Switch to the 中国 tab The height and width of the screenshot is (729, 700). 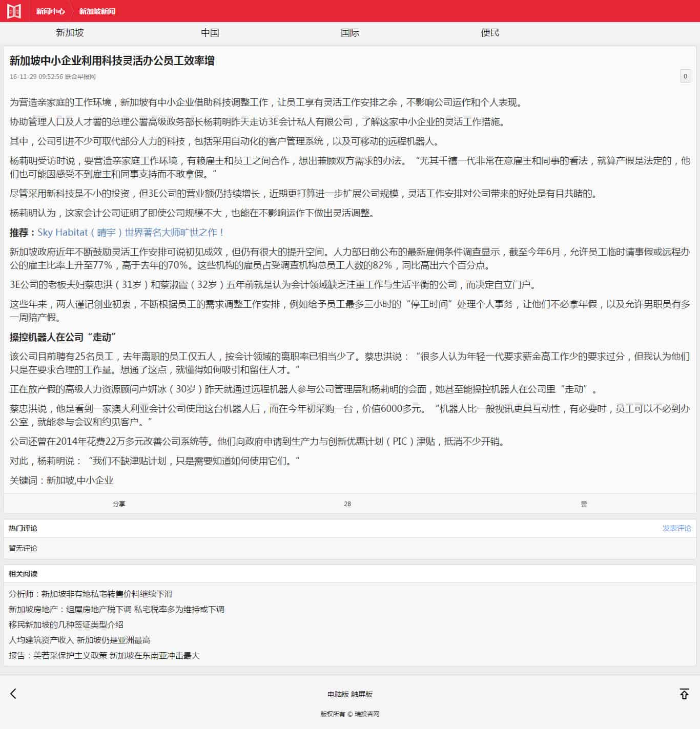pyautogui.click(x=210, y=33)
